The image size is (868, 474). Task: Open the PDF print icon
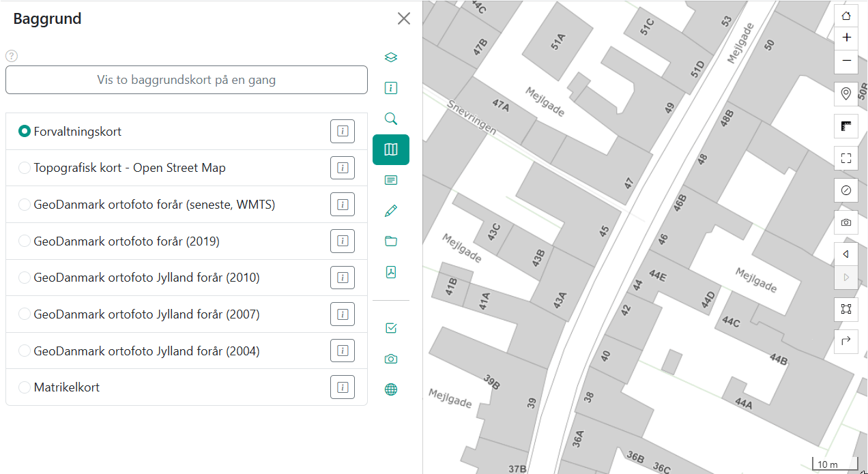(x=391, y=272)
